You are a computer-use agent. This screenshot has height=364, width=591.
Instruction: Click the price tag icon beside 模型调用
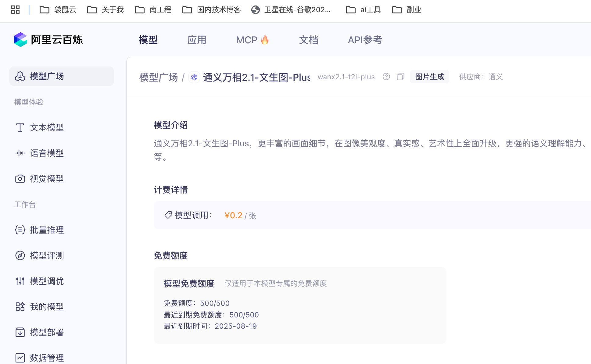point(168,215)
